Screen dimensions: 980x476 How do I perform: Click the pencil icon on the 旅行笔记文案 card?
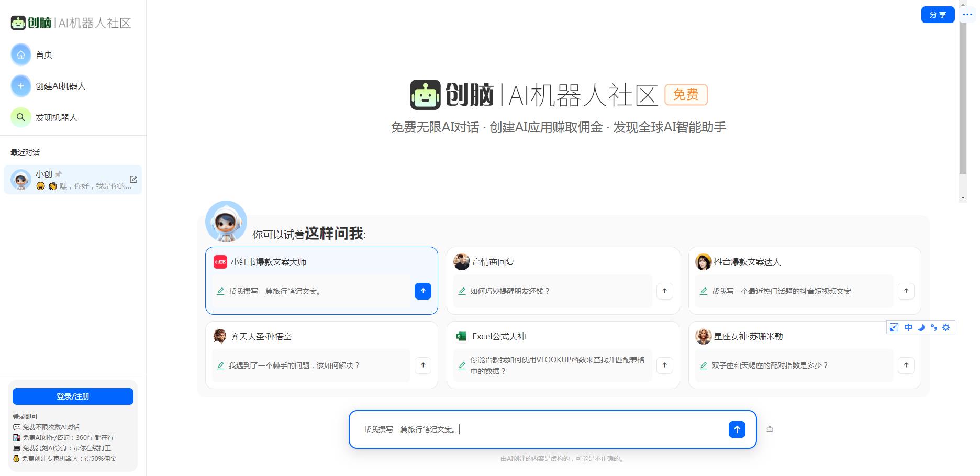pyautogui.click(x=220, y=292)
